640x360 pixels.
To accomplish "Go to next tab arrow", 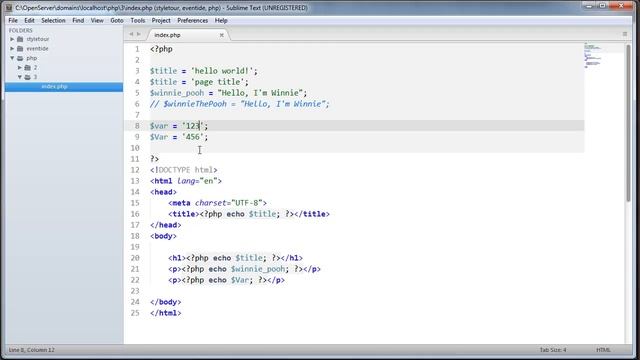I will tap(139, 34).
